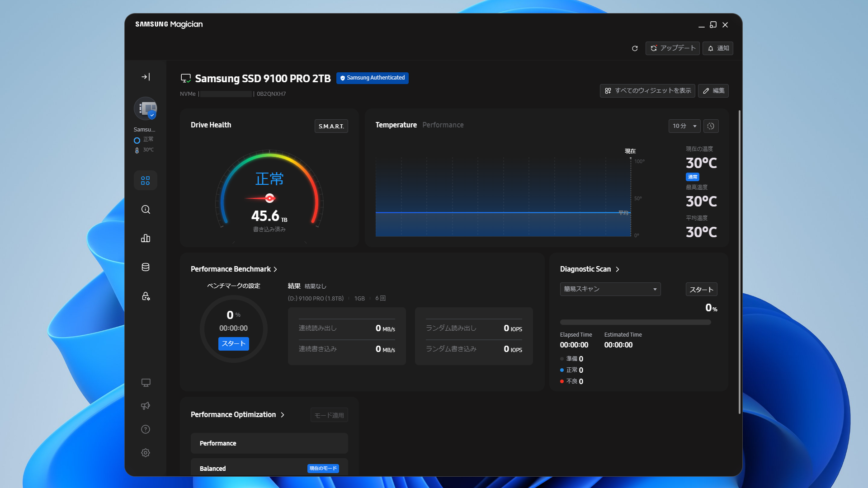Select the Performance optimization mode
Image resolution: width=868 pixels, height=488 pixels.
pos(269,443)
